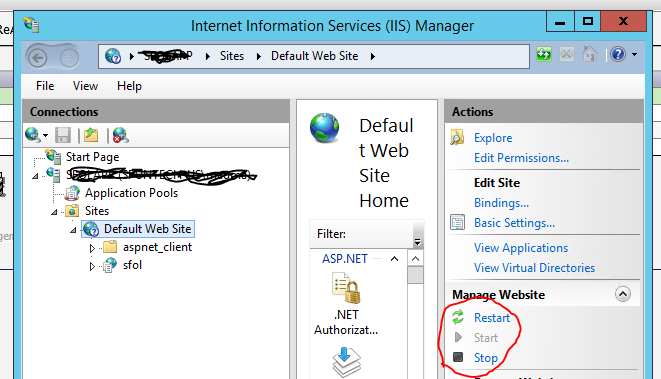Viewport: 661px width, 379px height.
Task: Click the features pane scrollbar thumb
Action: coord(416,276)
